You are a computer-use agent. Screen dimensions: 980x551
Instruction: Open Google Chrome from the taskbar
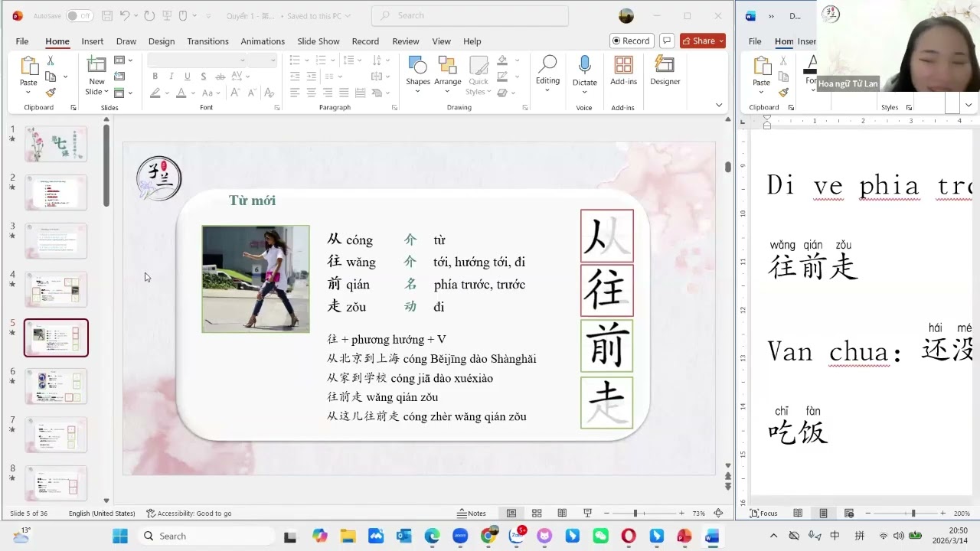[x=488, y=536]
